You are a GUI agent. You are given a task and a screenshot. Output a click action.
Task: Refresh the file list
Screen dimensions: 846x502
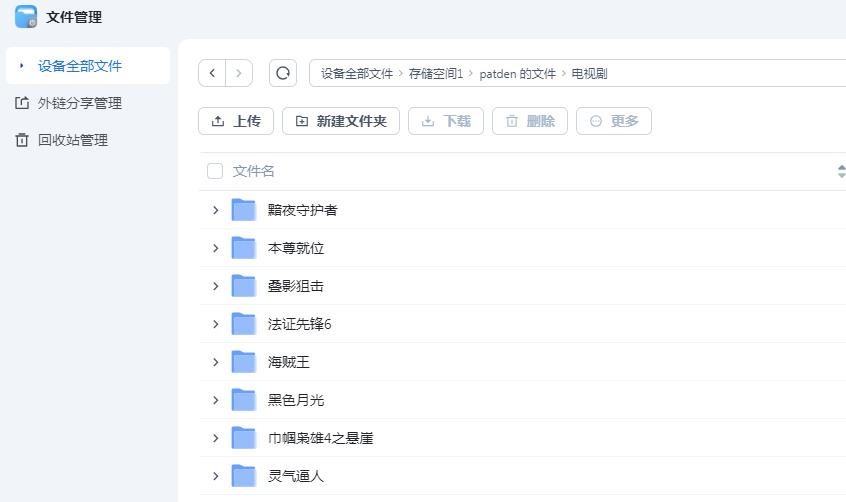coord(283,73)
